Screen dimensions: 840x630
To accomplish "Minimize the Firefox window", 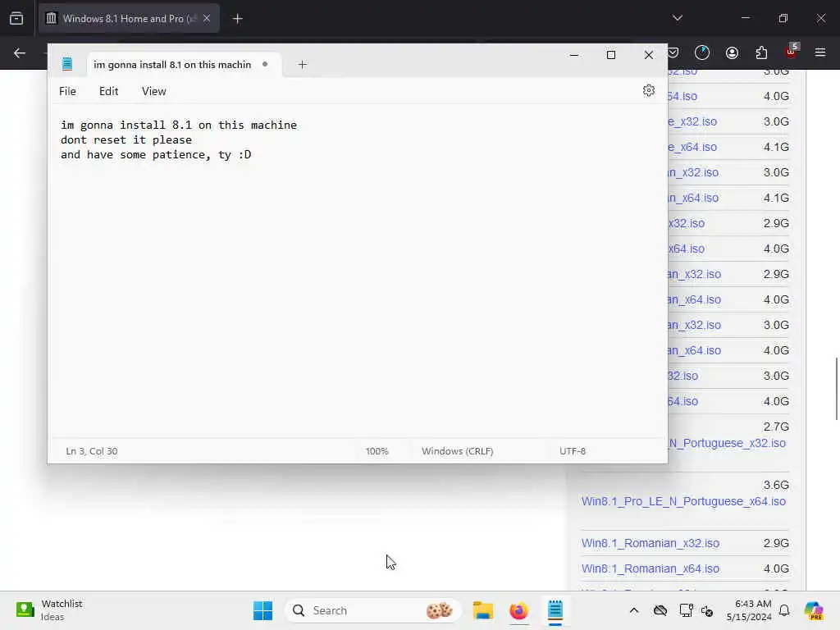I will pyautogui.click(x=745, y=18).
